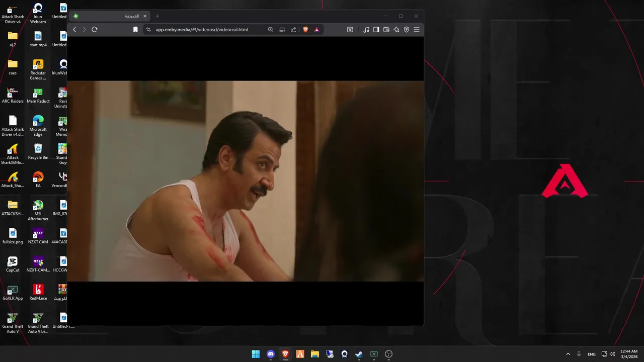Open File Explorer from the taskbar
This screenshot has height=362, width=644.
tap(315, 354)
